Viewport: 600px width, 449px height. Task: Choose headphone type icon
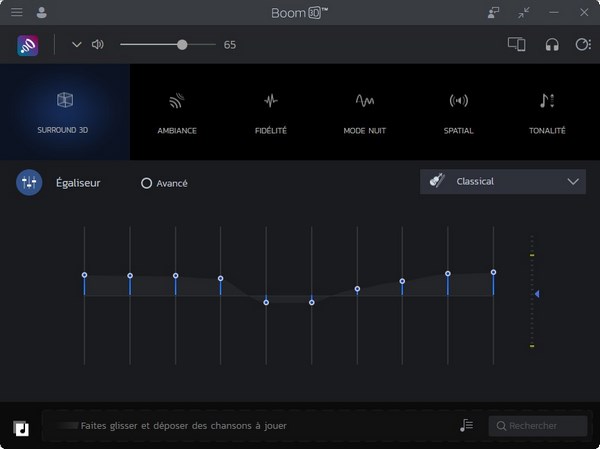(x=552, y=45)
